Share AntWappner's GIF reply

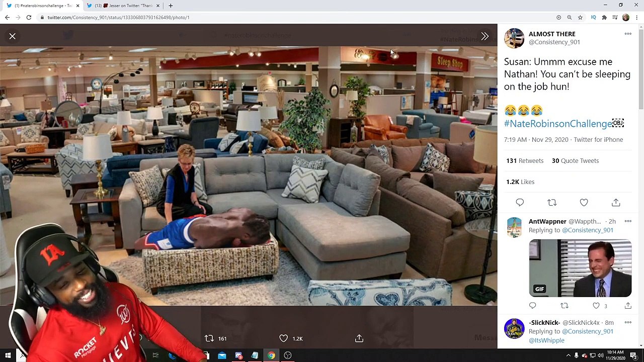coord(628,306)
